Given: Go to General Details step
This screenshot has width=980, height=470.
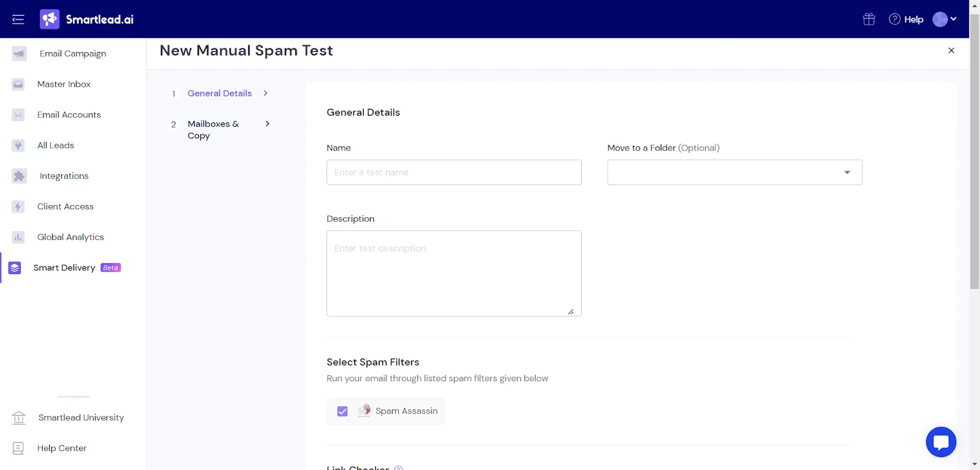Looking at the screenshot, I should coord(219,94).
